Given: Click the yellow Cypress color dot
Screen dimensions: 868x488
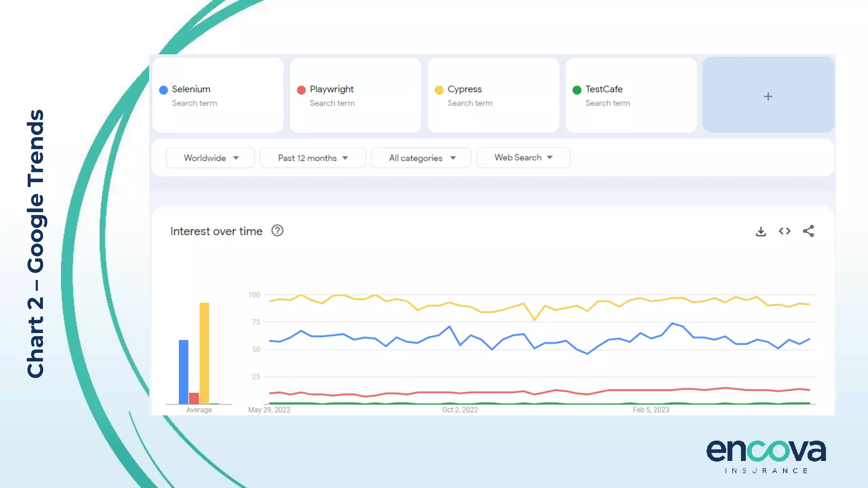Looking at the screenshot, I should pos(439,90).
